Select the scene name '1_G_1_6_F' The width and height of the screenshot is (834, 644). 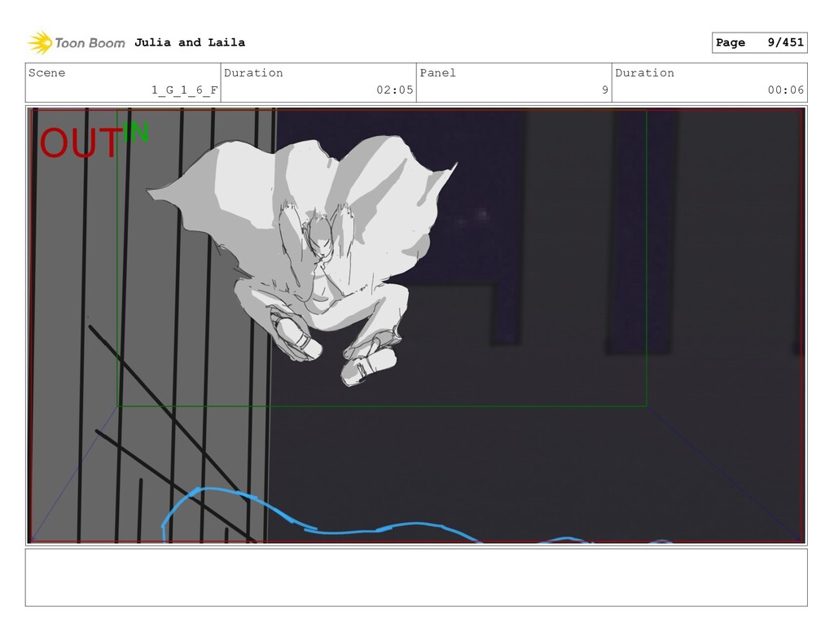click(185, 90)
